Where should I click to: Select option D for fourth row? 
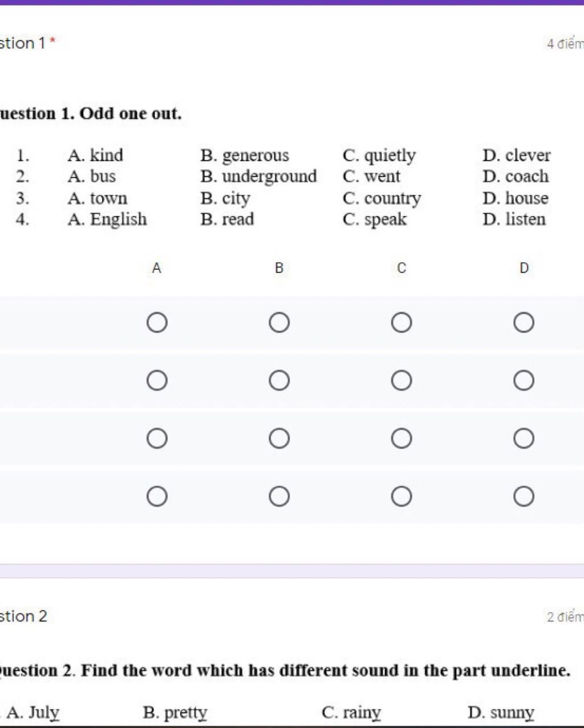[x=524, y=497]
